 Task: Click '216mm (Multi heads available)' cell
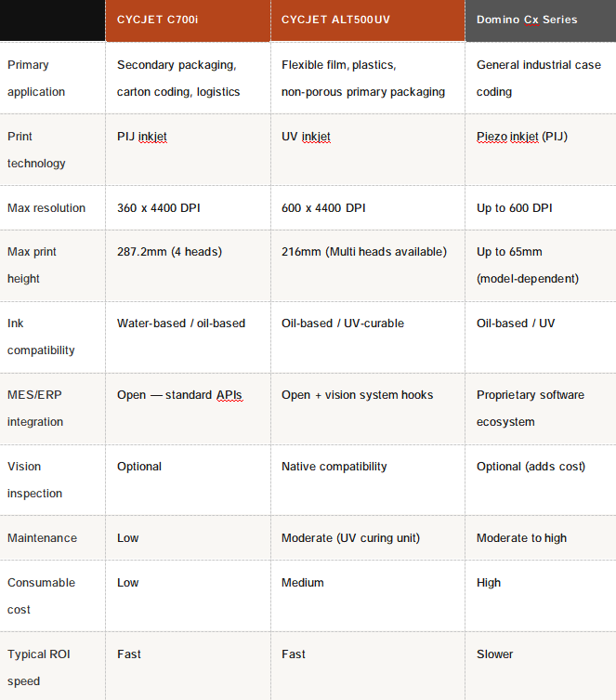coord(364,252)
